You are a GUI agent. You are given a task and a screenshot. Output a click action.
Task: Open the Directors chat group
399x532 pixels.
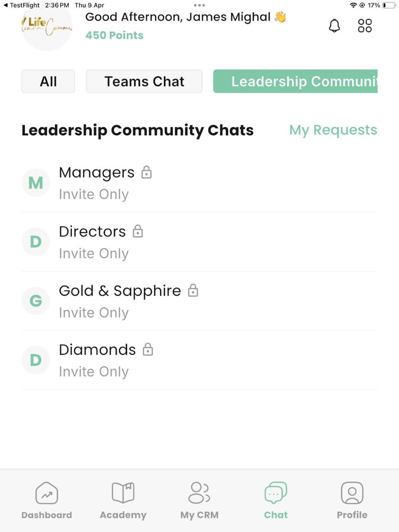point(199,242)
